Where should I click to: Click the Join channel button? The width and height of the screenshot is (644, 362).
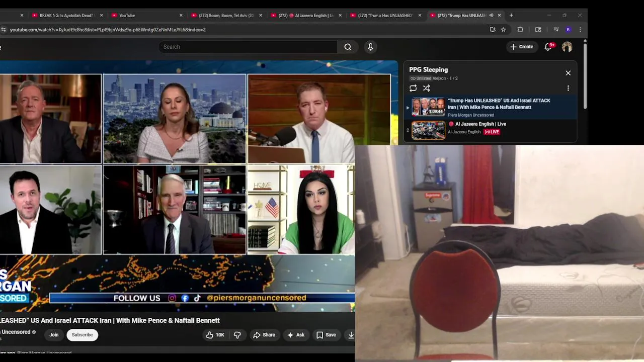[x=54, y=335]
